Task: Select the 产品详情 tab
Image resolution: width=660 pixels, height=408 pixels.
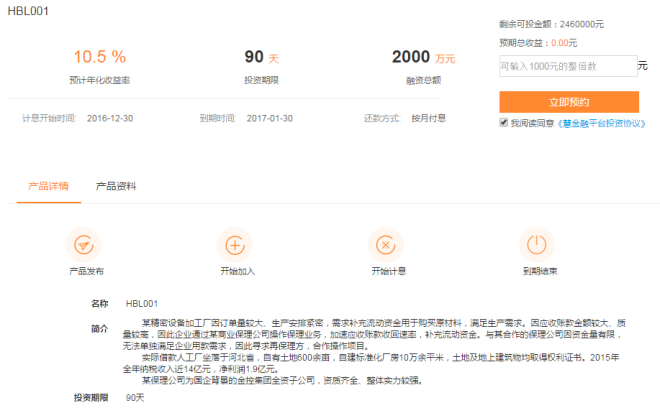Action: pyautogui.click(x=47, y=186)
